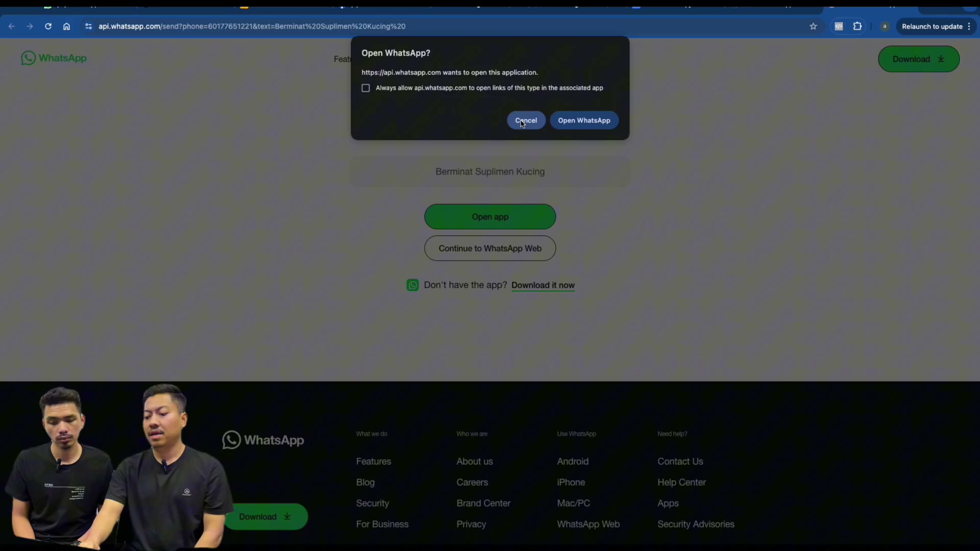The width and height of the screenshot is (980, 551).
Task: Open the About us link
Action: pos(475,461)
